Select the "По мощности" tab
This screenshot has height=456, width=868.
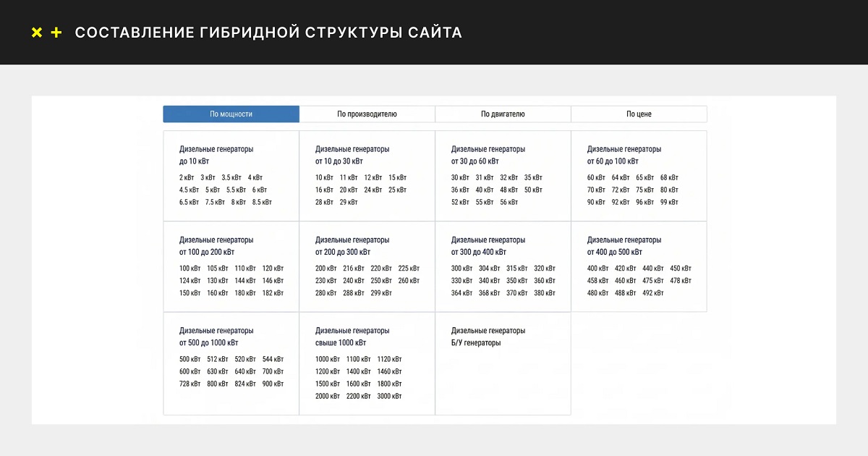pyautogui.click(x=231, y=114)
